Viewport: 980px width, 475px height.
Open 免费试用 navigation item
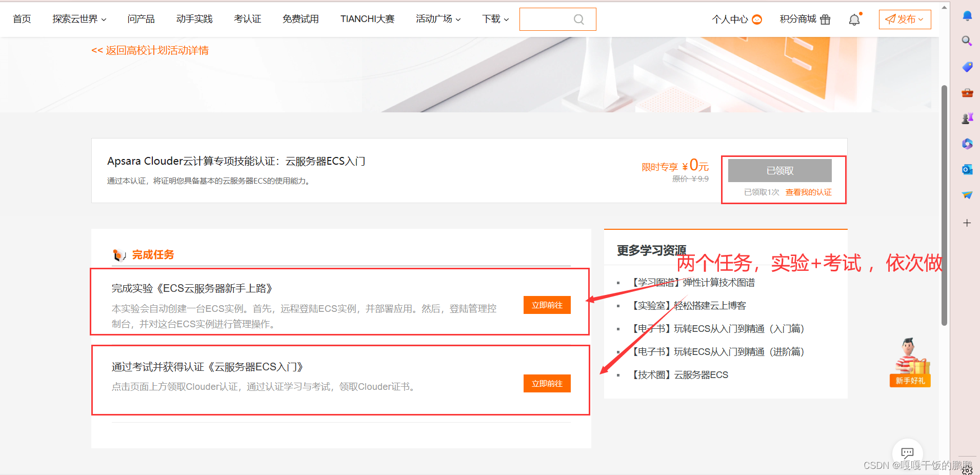click(x=301, y=19)
